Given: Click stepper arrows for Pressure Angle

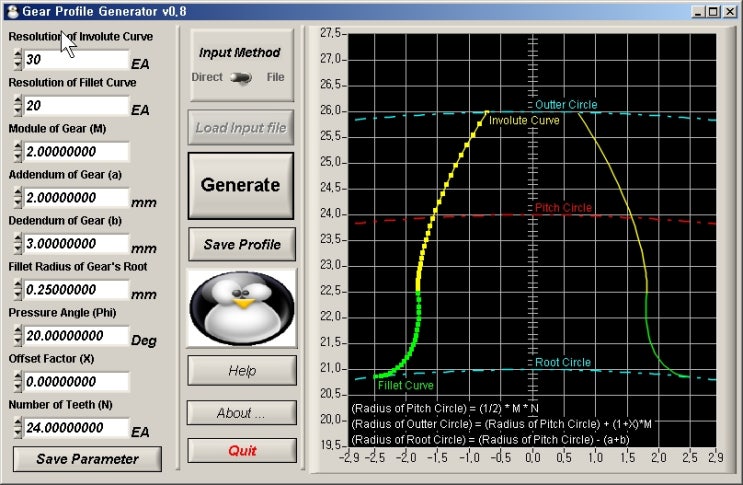Looking at the screenshot, I should pos(18,335).
